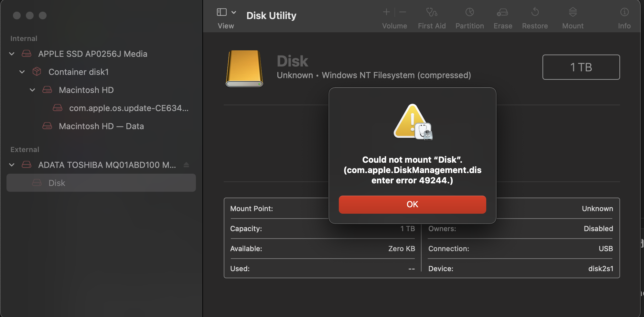
Task: Click the Used label
Action: (240, 269)
